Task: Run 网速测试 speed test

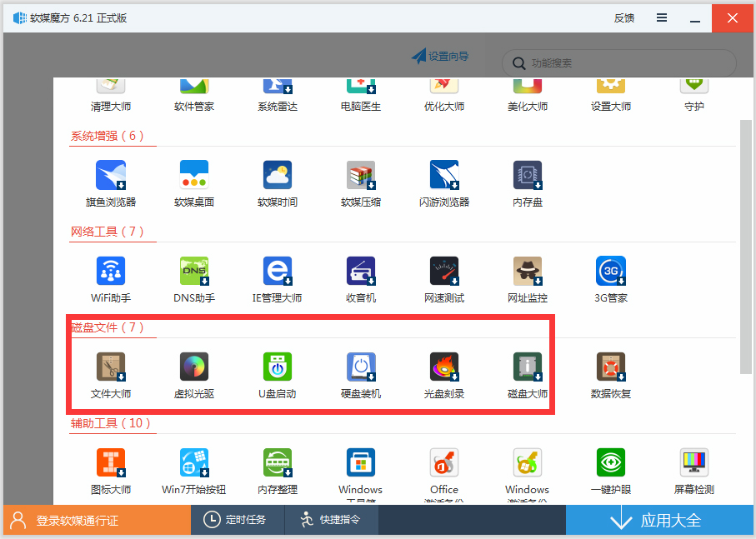Action: [x=444, y=280]
